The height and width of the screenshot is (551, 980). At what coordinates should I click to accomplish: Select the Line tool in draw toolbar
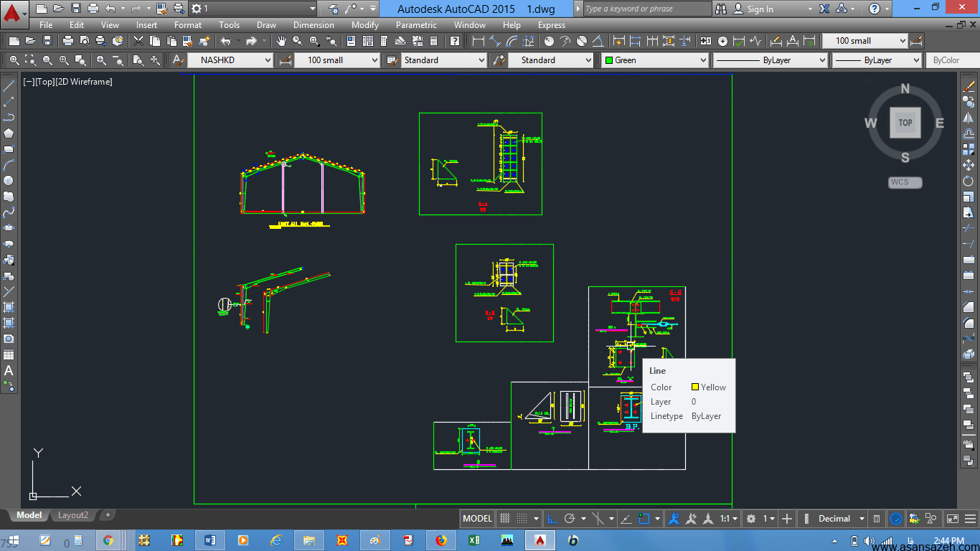tap(9, 86)
